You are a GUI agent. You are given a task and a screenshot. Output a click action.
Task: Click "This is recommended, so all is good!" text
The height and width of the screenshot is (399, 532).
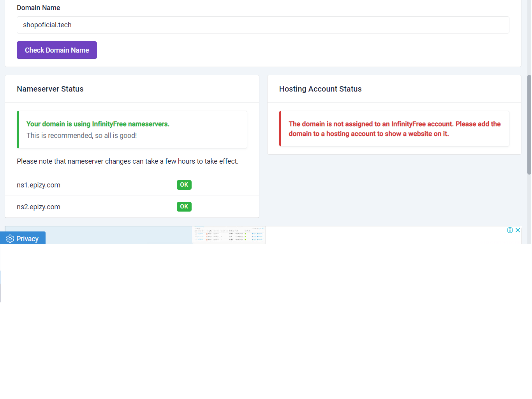pos(81,136)
